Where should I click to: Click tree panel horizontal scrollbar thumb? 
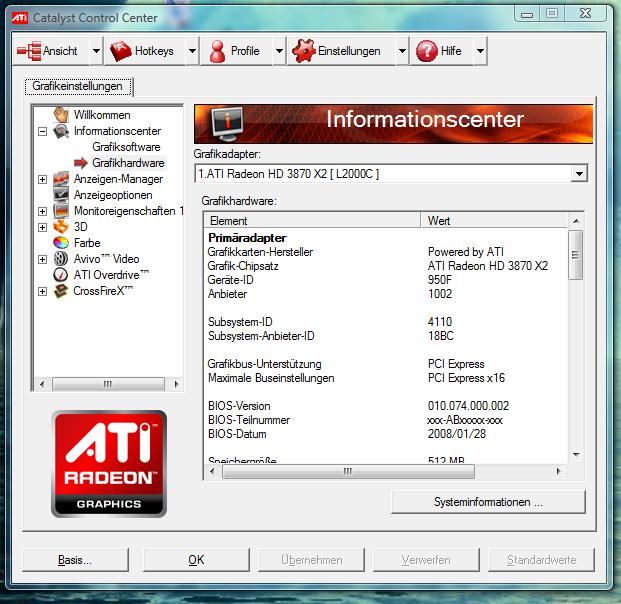point(108,384)
